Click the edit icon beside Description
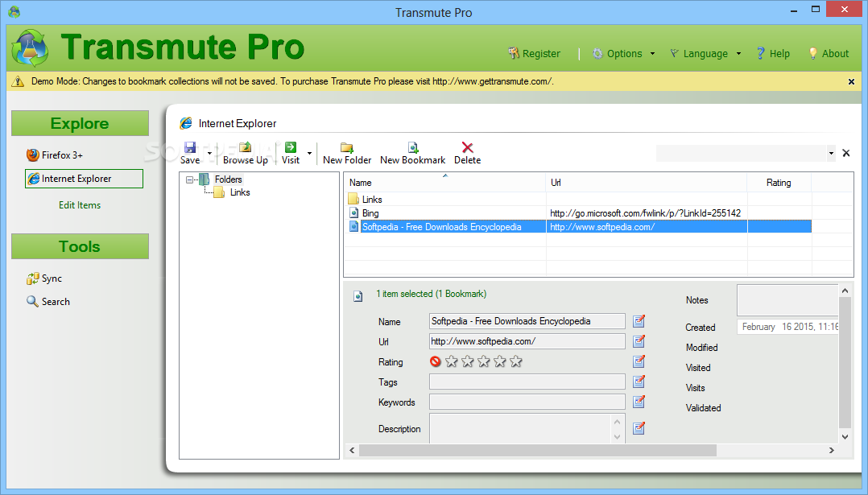The image size is (868, 495). point(639,427)
